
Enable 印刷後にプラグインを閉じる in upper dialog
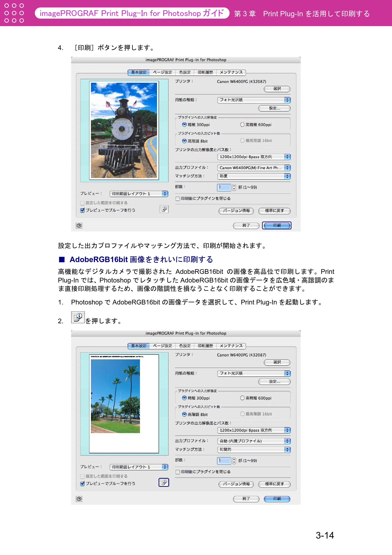tap(178, 198)
